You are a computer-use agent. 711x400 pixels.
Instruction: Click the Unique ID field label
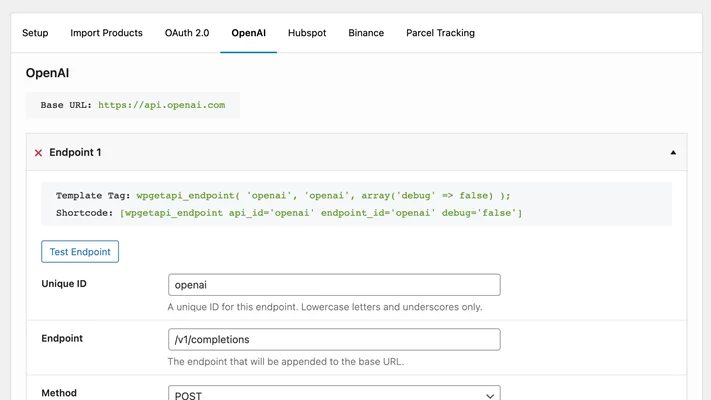(x=64, y=284)
